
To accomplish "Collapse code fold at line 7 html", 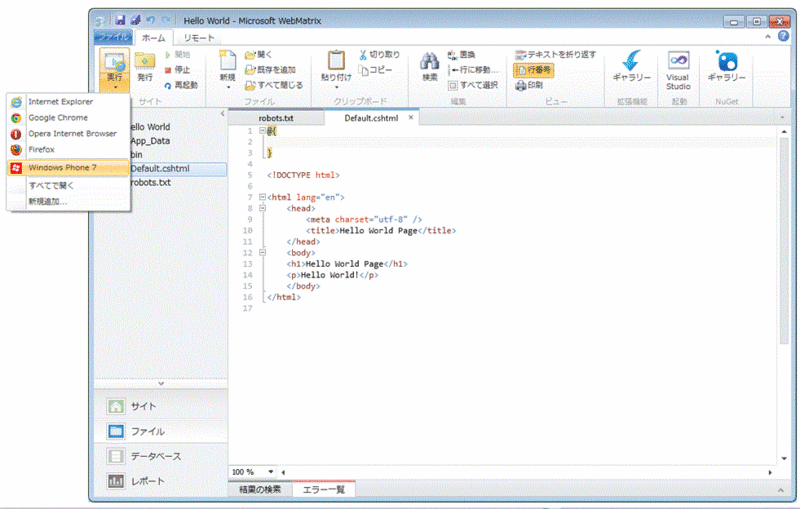I will click(262, 197).
